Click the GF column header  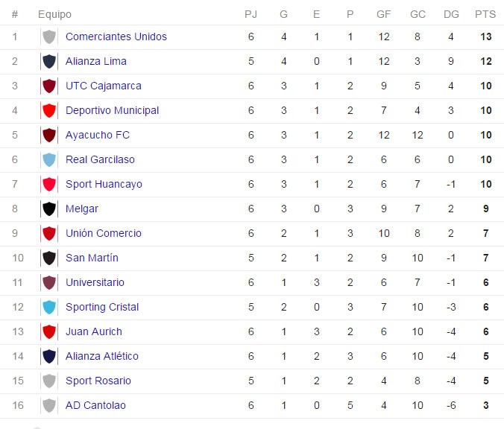pos(384,14)
